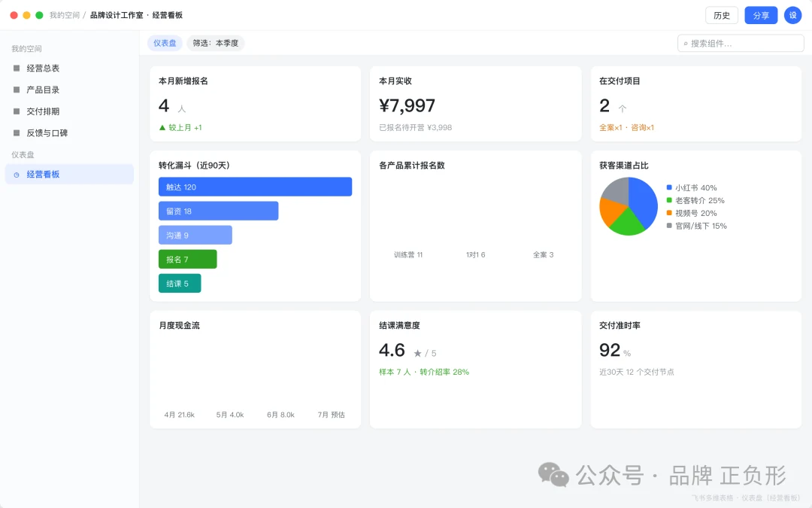Click the 已报名待开营 ¥3,998 text
Viewport: 812px width, 508px height.
[x=415, y=127]
